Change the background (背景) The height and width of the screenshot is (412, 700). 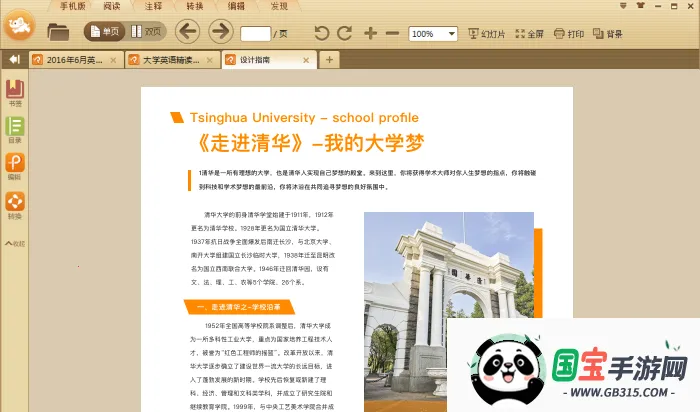click(x=608, y=34)
